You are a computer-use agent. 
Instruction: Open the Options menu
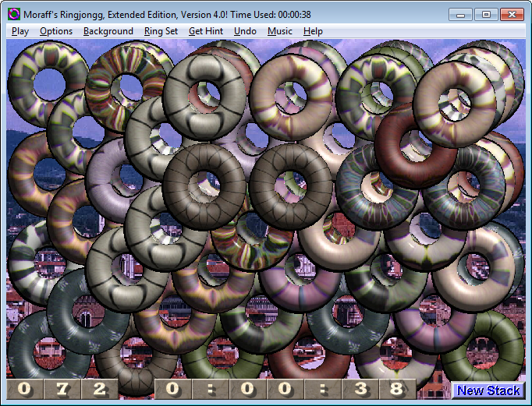[x=56, y=31]
